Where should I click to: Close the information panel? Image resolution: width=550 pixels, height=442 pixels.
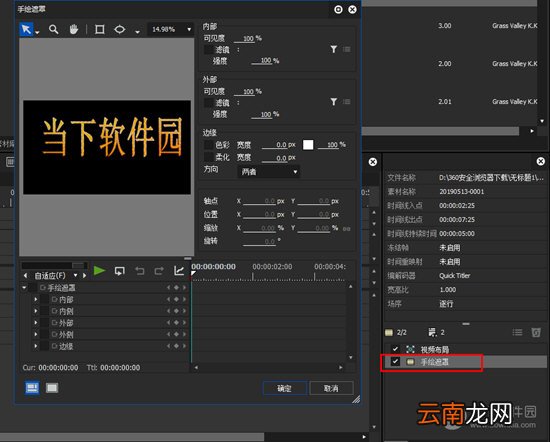[x=541, y=161]
